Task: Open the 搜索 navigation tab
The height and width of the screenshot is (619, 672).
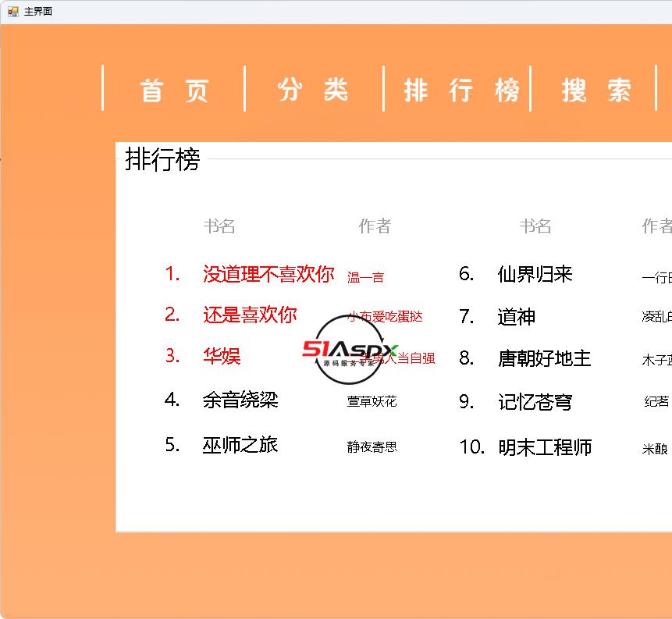Action: 597,91
